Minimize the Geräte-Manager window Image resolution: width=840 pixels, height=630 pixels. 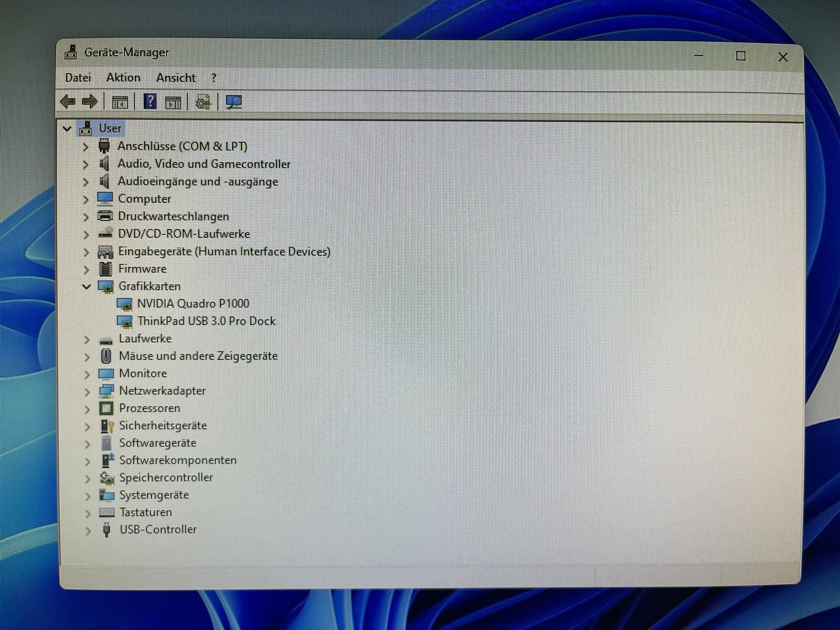[699, 56]
